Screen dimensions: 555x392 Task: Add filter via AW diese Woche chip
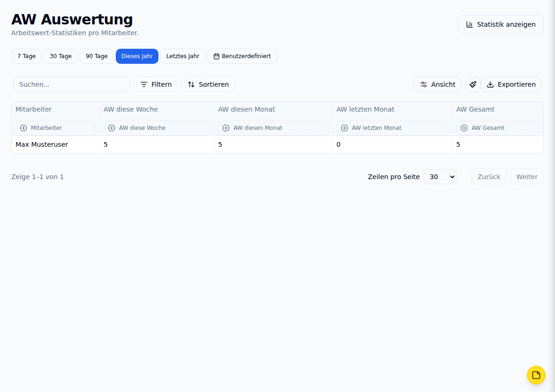(157, 128)
